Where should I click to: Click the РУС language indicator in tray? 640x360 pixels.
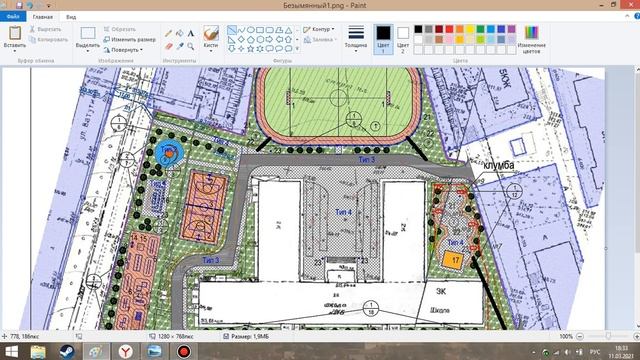coord(595,352)
